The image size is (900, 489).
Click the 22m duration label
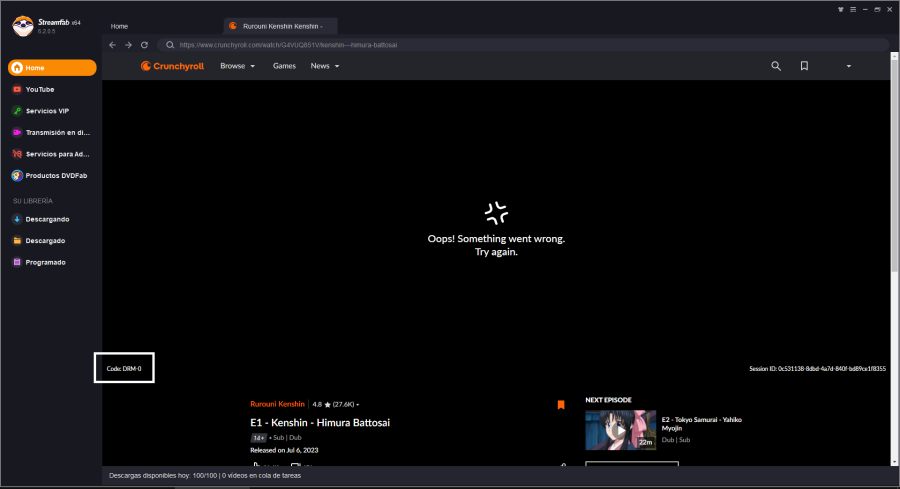(x=645, y=443)
